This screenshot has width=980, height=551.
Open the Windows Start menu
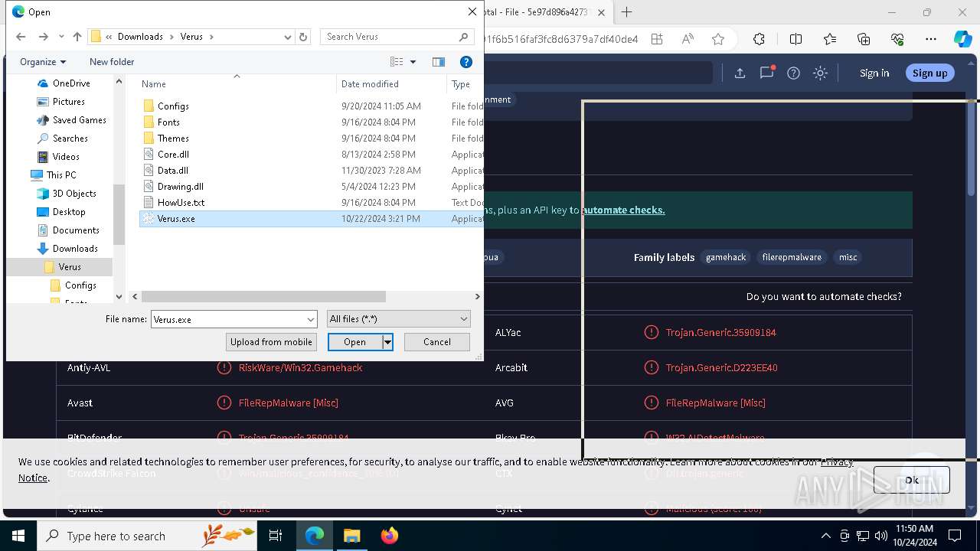18,536
